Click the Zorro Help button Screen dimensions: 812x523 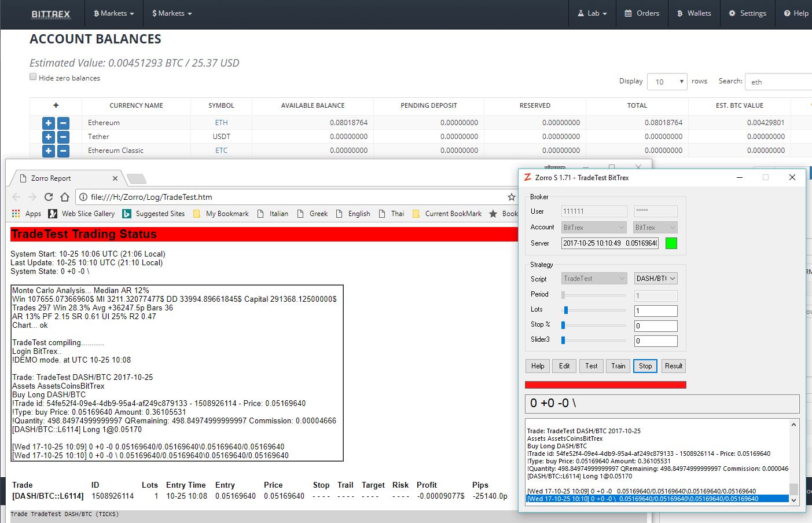pyautogui.click(x=538, y=366)
